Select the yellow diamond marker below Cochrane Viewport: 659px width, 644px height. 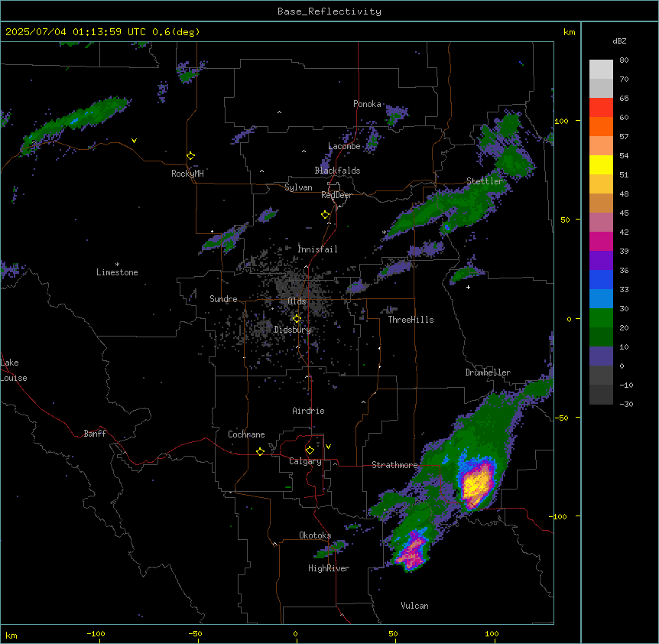(x=260, y=451)
